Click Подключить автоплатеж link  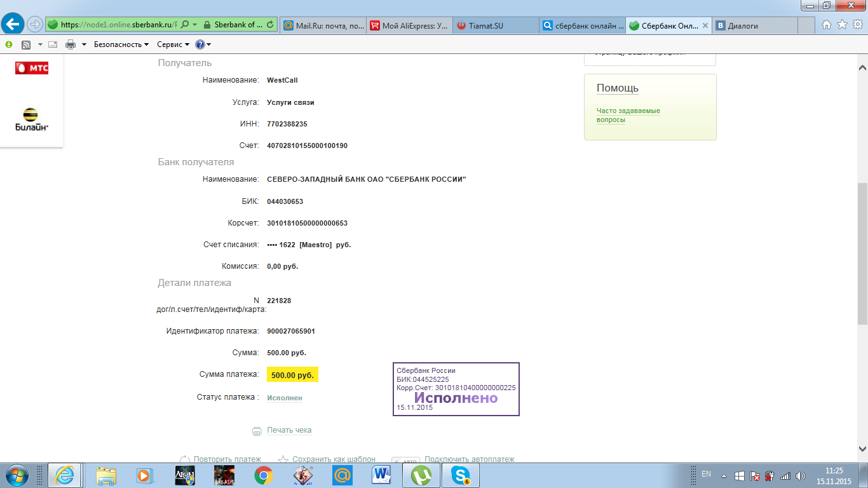[x=470, y=459]
